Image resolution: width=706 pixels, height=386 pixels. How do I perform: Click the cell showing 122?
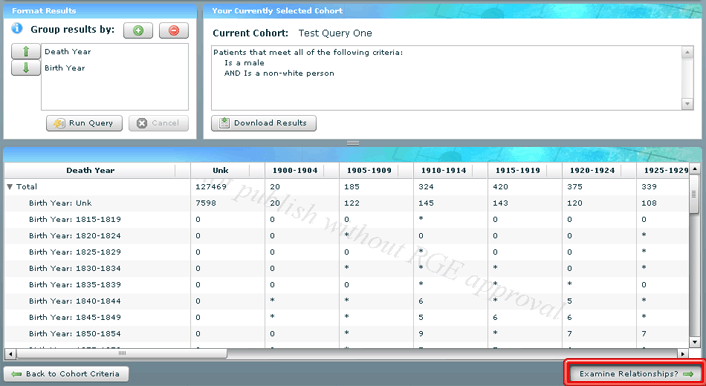pos(352,203)
